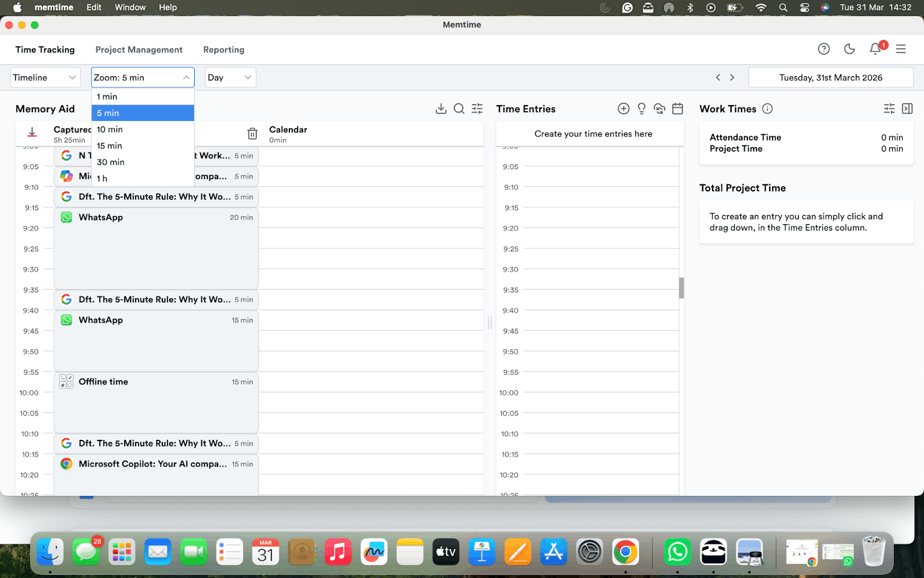Open notifications with the bell icon
924x578 pixels.
click(875, 49)
